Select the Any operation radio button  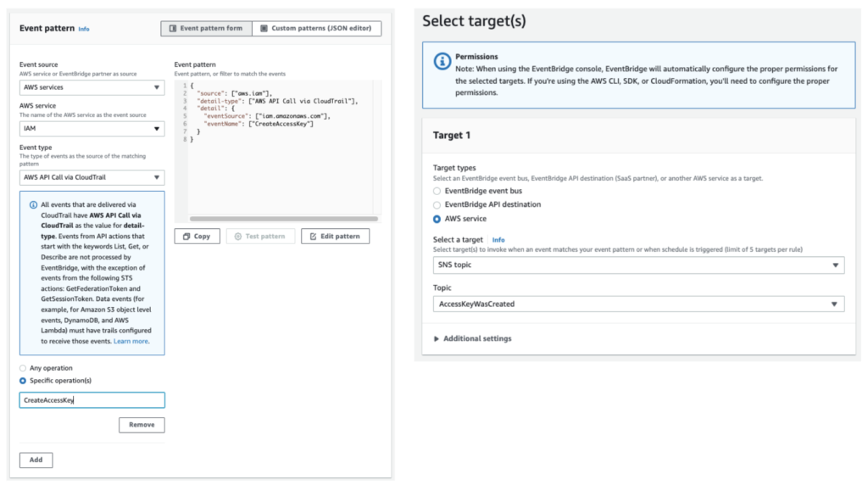[23, 368]
